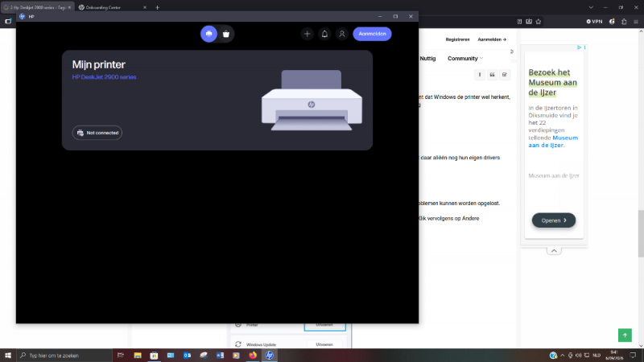Click the quote icon above the forum post
The height and width of the screenshot is (362, 644).
tap(492, 75)
